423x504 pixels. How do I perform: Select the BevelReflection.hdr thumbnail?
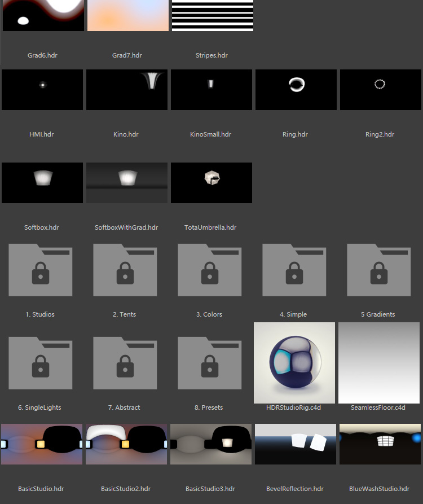[x=296, y=444]
